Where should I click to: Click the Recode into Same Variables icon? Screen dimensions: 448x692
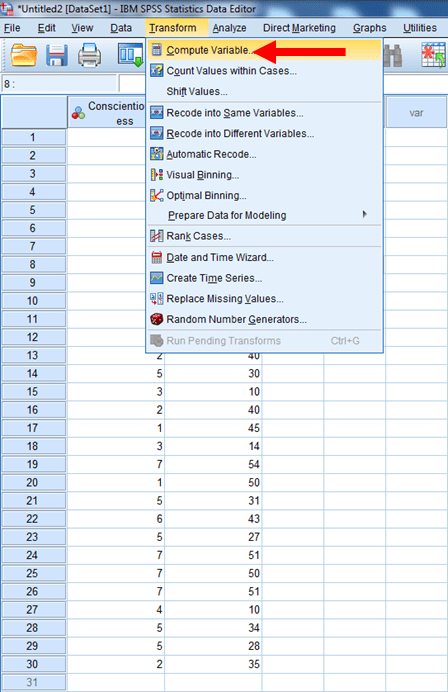click(156, 113)
